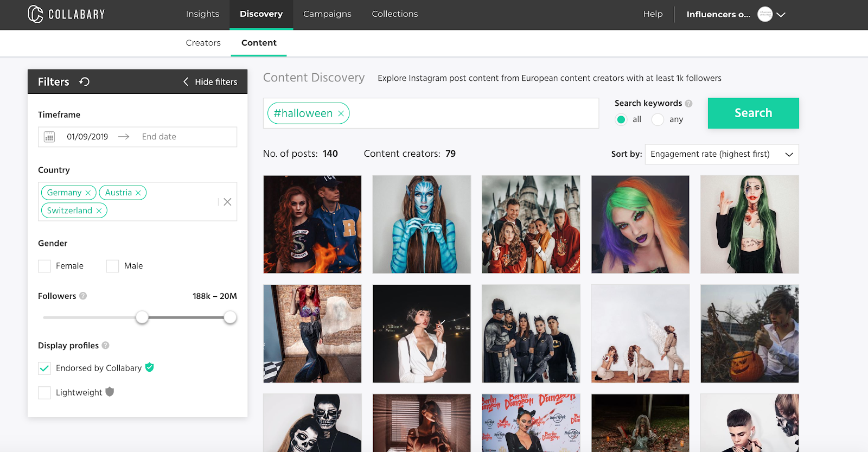
Task: Collapse panel with Hide filters
Action: coord(210,82)
